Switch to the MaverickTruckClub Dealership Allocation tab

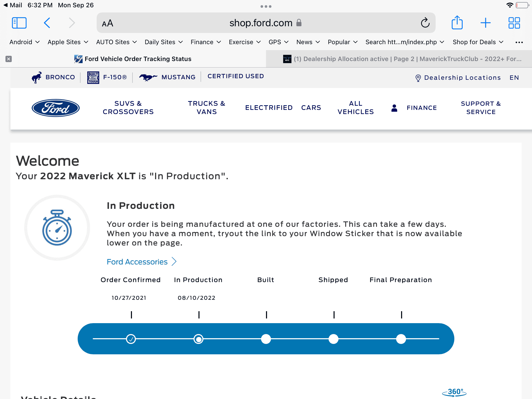click(x=399, y=59)
